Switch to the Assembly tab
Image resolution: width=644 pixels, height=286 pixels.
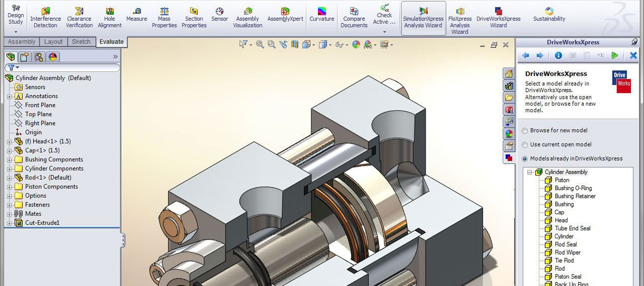(21, 42)
